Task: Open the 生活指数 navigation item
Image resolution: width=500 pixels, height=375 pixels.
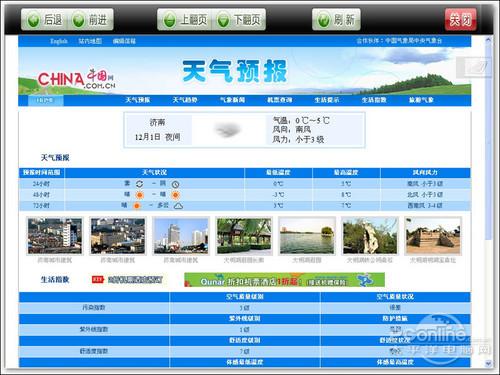Action: 374,100
